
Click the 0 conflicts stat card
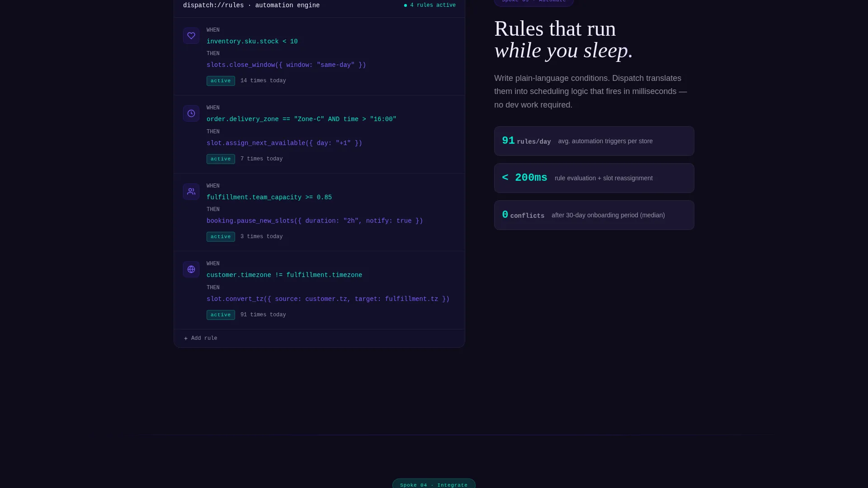click(594, 215)
